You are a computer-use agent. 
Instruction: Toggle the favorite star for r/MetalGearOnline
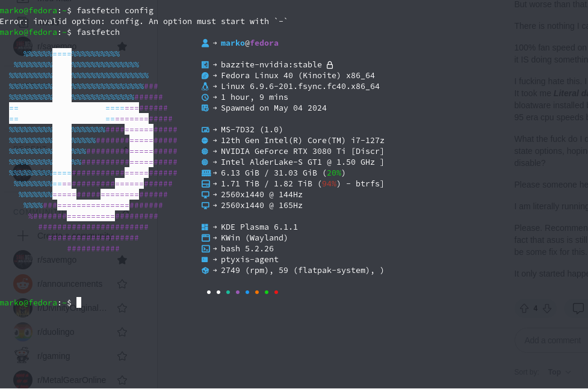122,380
